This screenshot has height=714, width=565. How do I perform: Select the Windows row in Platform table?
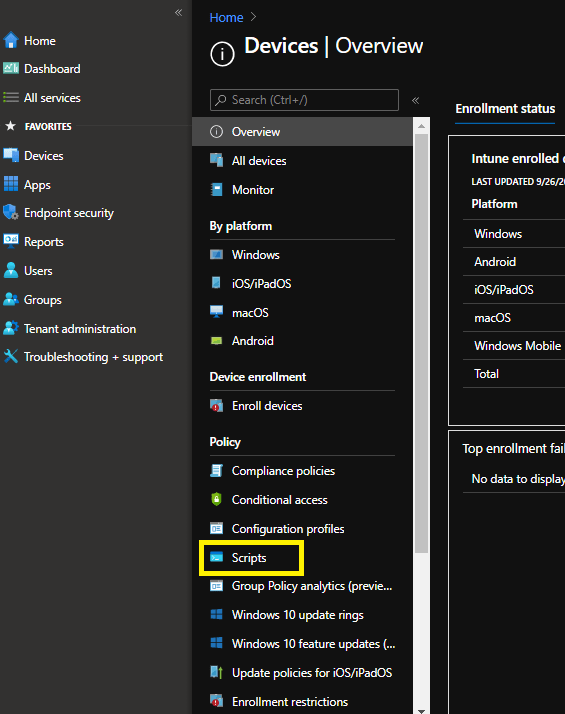click(514, 234)
